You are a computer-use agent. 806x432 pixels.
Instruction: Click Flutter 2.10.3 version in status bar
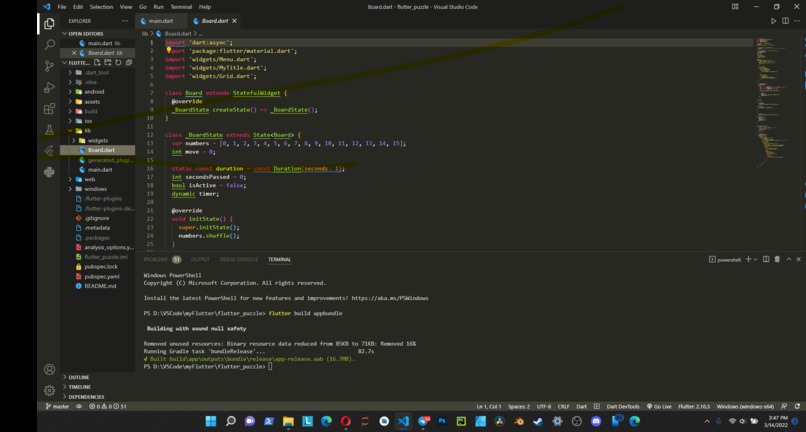(x=694, y=406)
